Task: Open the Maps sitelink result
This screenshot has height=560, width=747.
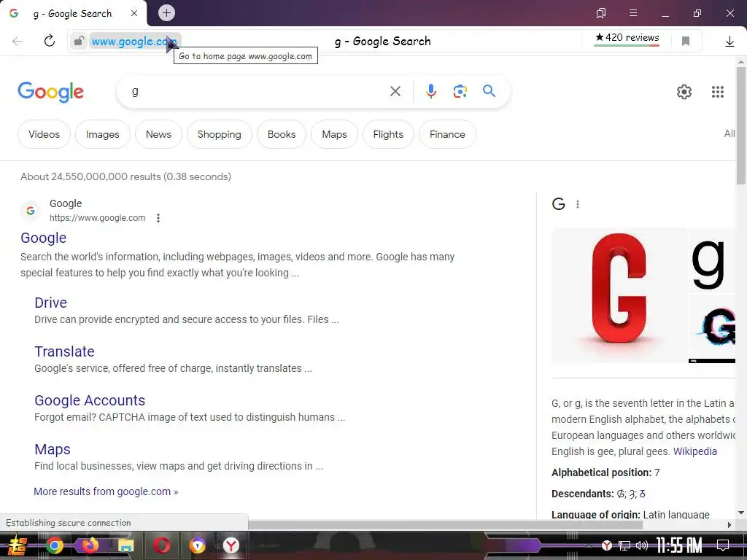Action: [53, 449]
